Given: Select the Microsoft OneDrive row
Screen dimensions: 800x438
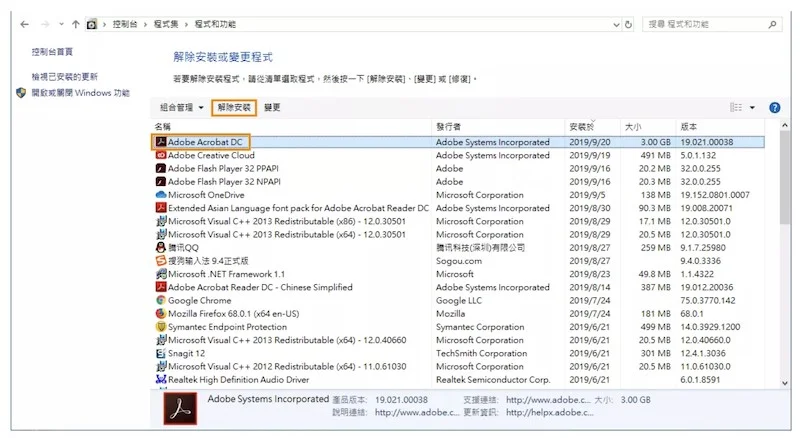Looking at the screenshot, I should tap(458, 195).
